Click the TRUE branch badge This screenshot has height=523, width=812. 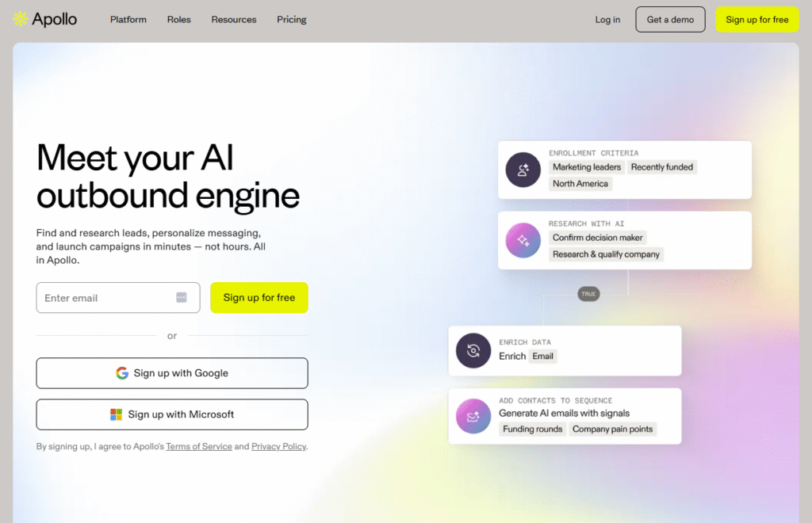coord(589,294)
